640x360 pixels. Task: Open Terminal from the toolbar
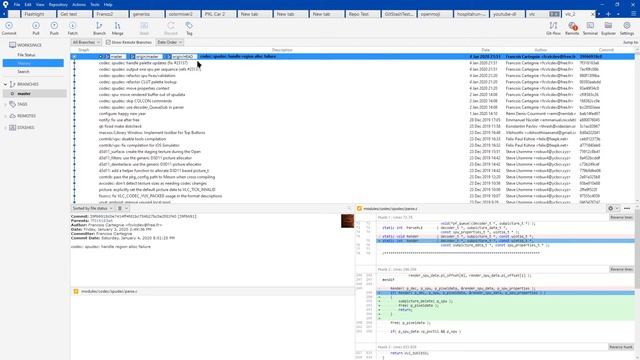(590, 26)
